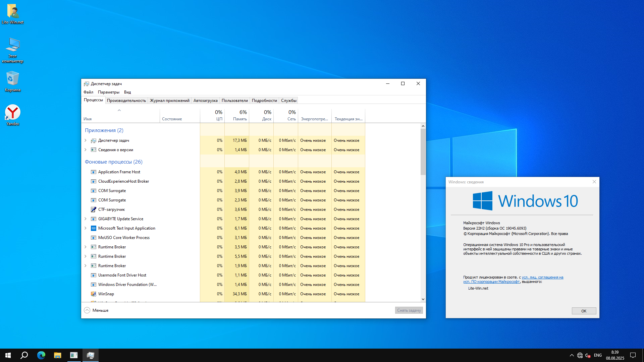Click the process list scroll down arrow
644x362 pixels.
point(423,299)
